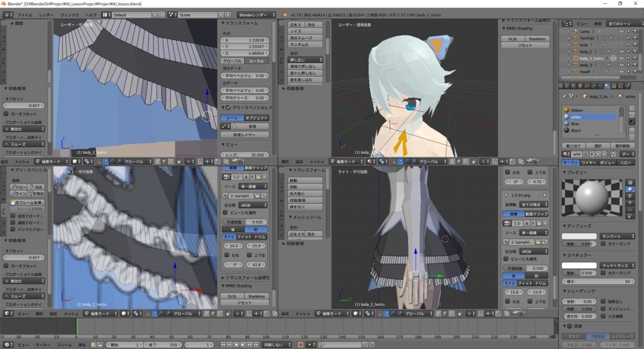This screenshot has width=644, height=349.
Task: Select monkey preview shape icon
Action: coord(630,203)
